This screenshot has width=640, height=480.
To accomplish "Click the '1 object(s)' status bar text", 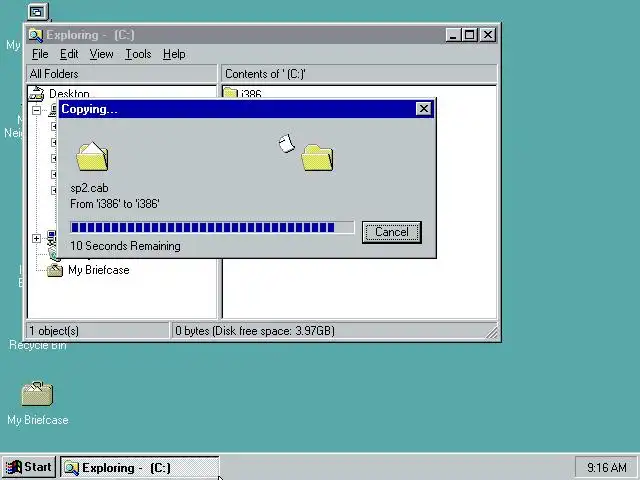I will click(54, 331).
